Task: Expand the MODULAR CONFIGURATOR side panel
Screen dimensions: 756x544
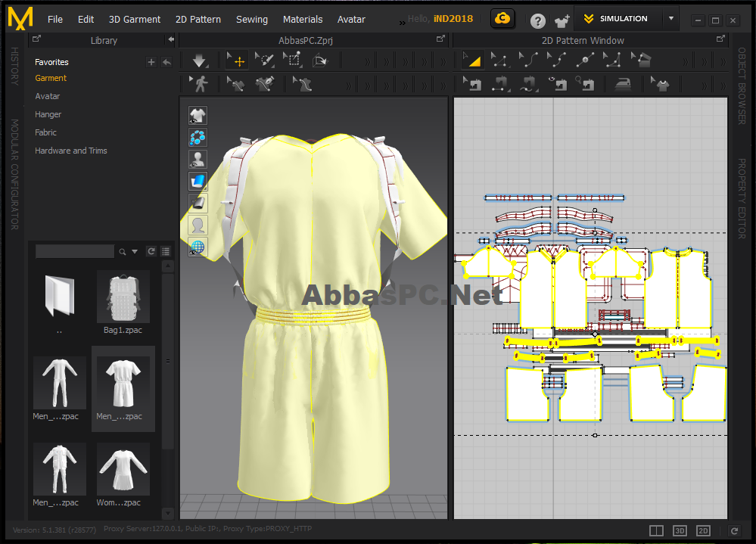Action: 14,175
